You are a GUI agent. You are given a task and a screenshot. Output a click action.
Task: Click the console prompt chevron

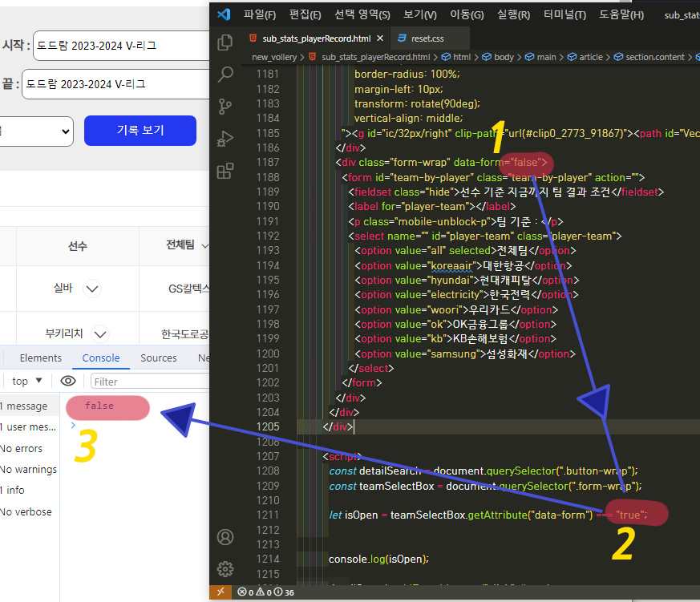coord(73,426)
